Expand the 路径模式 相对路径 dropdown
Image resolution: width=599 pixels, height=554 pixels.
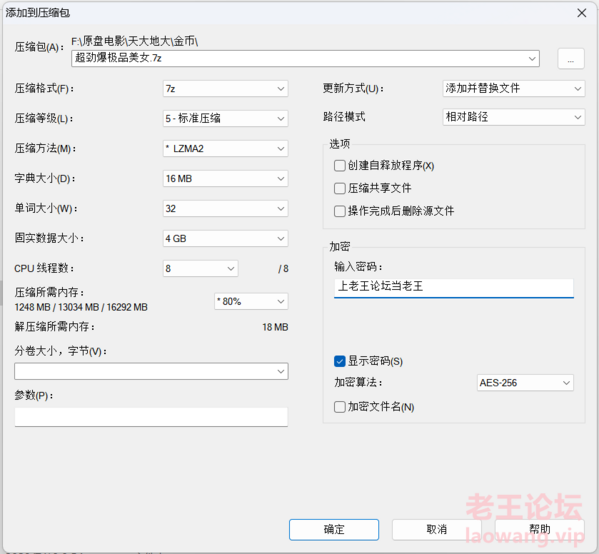coord(513,117)
